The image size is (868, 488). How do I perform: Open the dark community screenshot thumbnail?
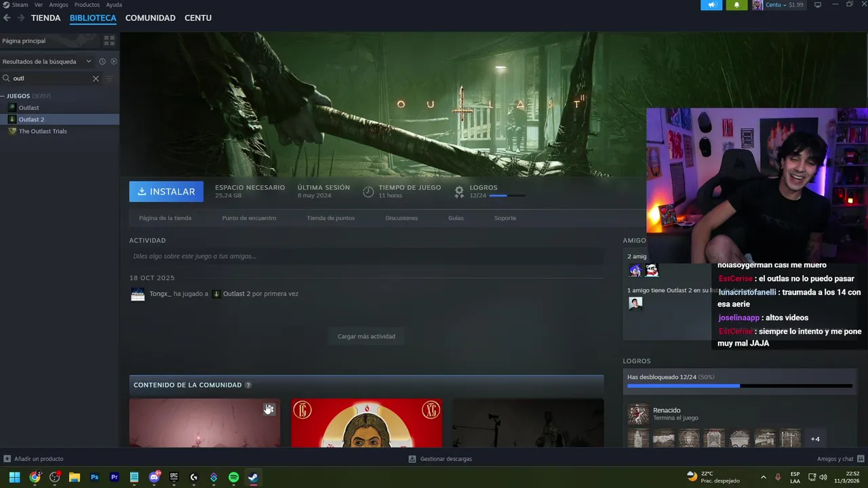point(528,423)
